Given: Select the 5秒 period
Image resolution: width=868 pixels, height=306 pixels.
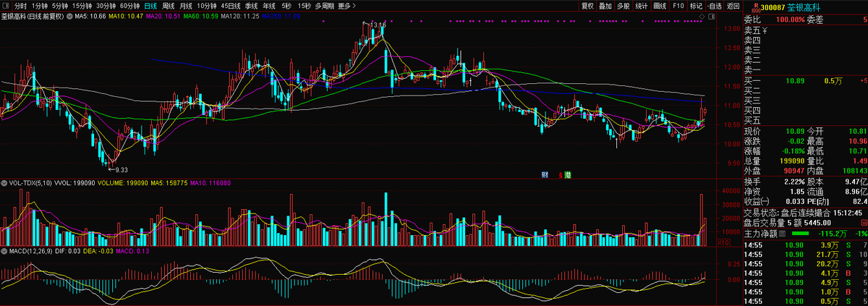Looking at the screenshot, I should pyautogui.click(x=287, y=6).
